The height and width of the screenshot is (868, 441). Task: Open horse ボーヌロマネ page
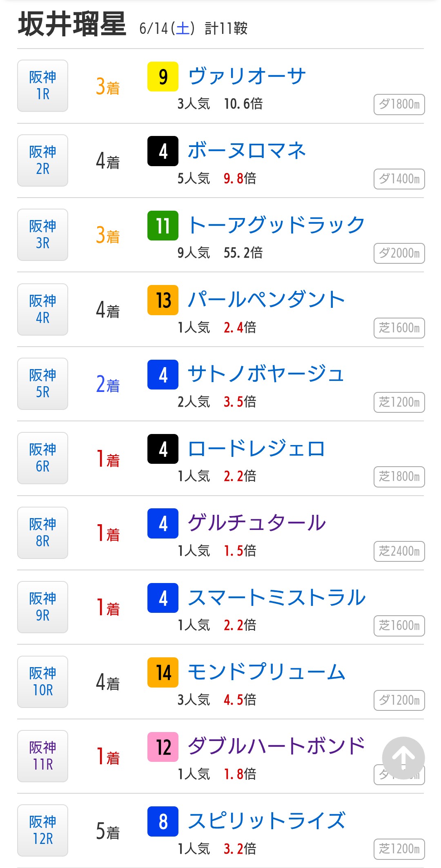click(247, 151)
